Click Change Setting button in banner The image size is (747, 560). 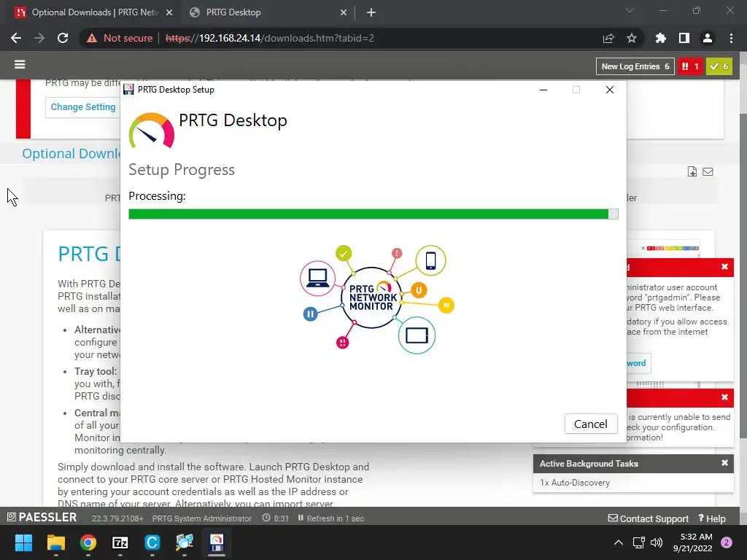tap(83, 106)
